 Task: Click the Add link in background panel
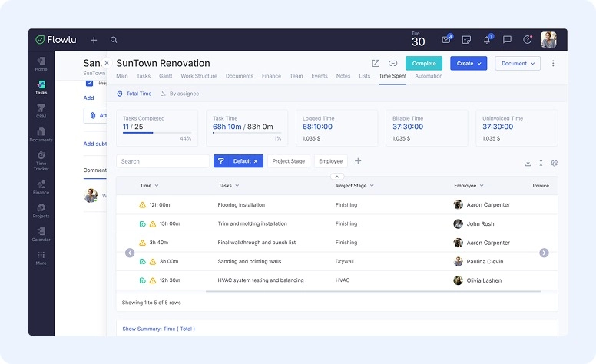(88, 98)
